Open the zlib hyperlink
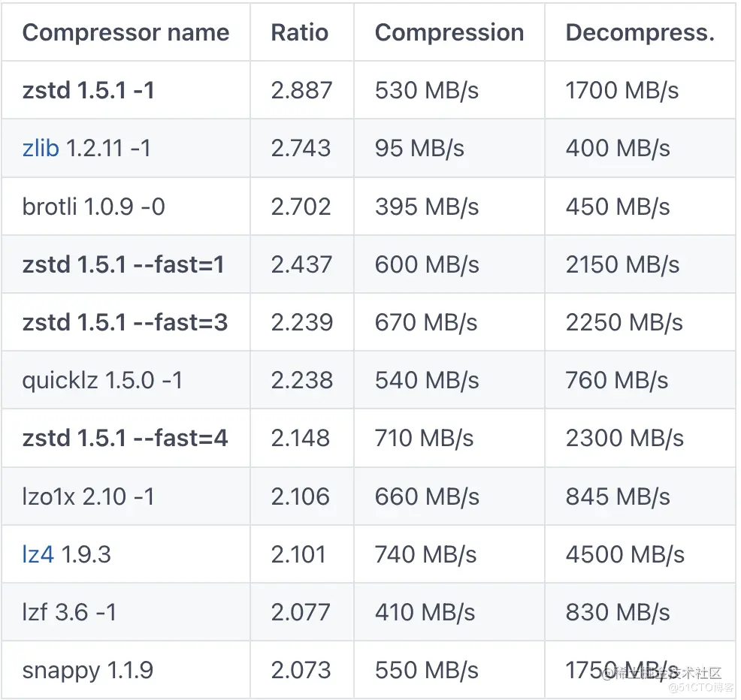Screen dimensions: 741x700 [x=41, y=148]
